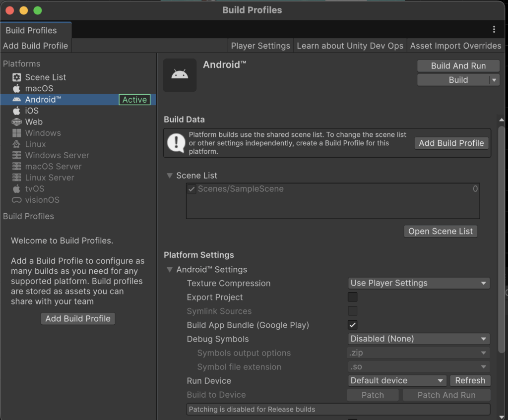Click the Windows platform logo icon

[17, 133]
